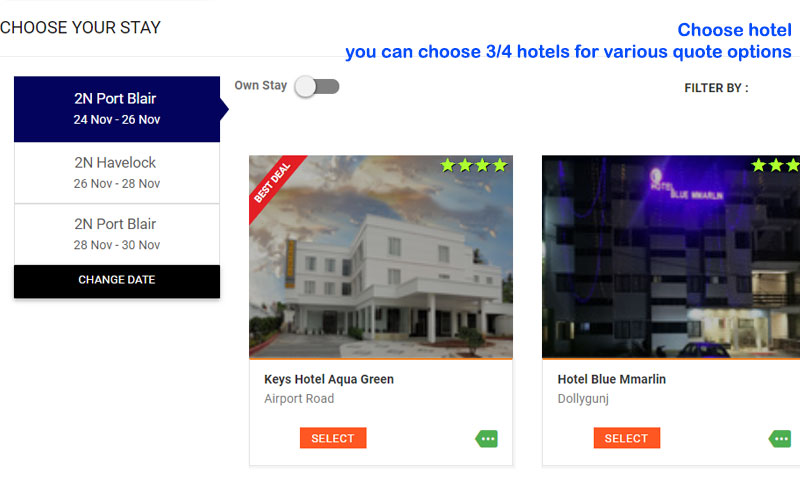
Task: Click star rating on Hotel Blue Mmarlin image
Action: coord(775,165)
